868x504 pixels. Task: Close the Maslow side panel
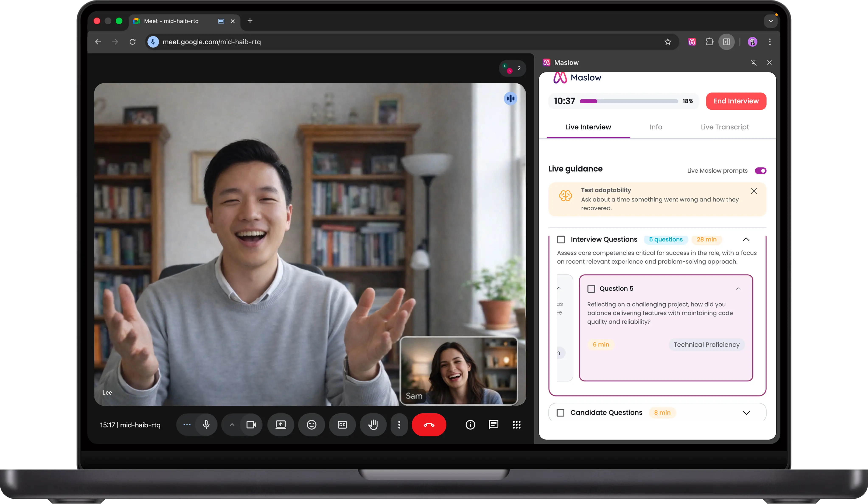(x=769, y=62)
